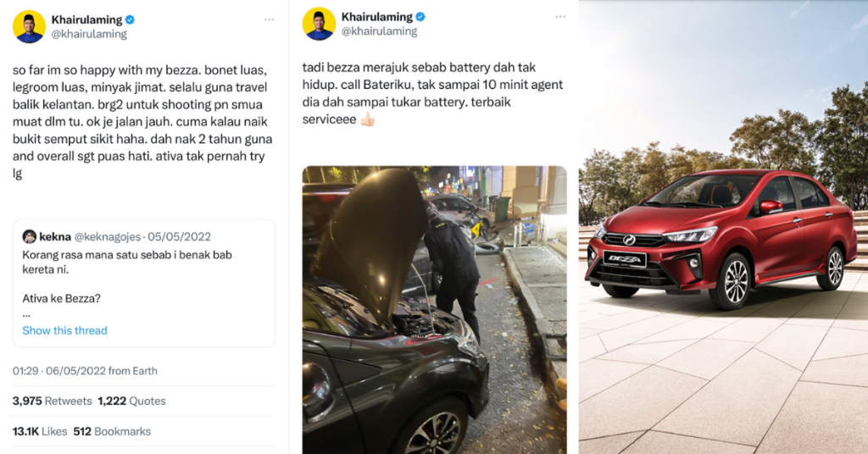Open the car bonnet photo in tweet
868x454 pixels.
tap(435, 310)
